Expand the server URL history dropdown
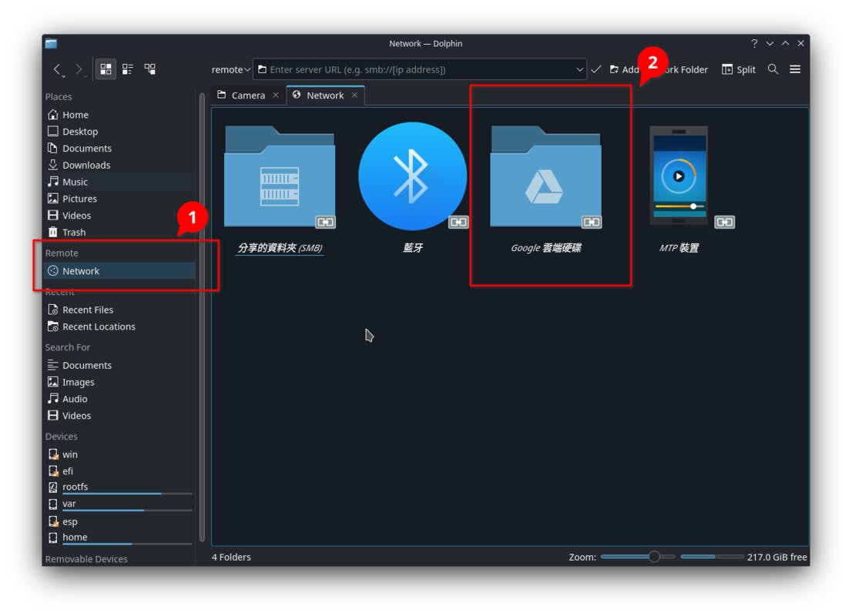 (579, 69)
